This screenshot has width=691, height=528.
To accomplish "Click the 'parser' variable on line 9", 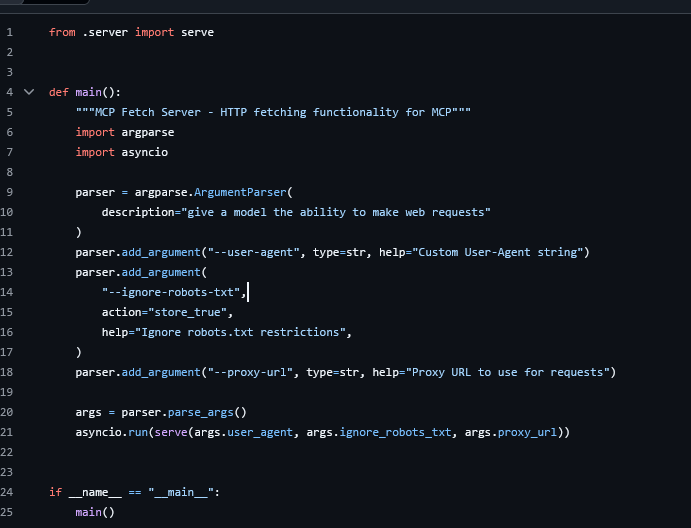I will (x=95, y=192).
